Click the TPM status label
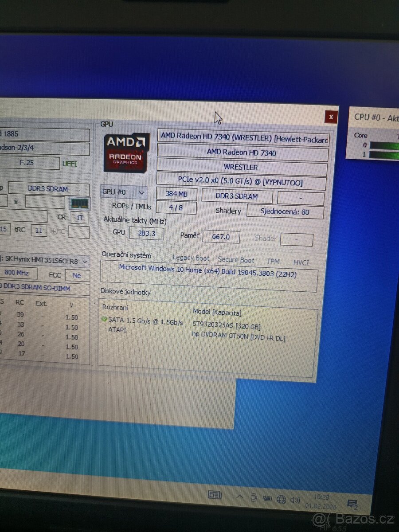This screenshot has height=532, width=399. (274, 262)
